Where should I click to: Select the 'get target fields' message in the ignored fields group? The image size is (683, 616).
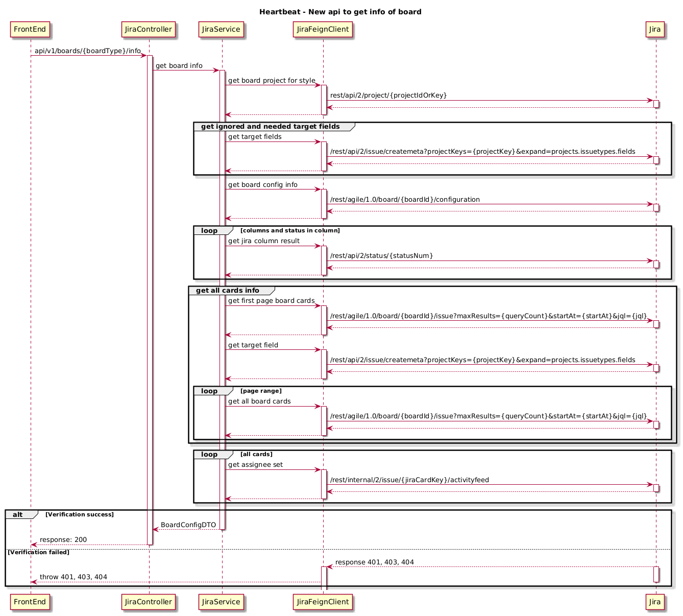point(255,137)
